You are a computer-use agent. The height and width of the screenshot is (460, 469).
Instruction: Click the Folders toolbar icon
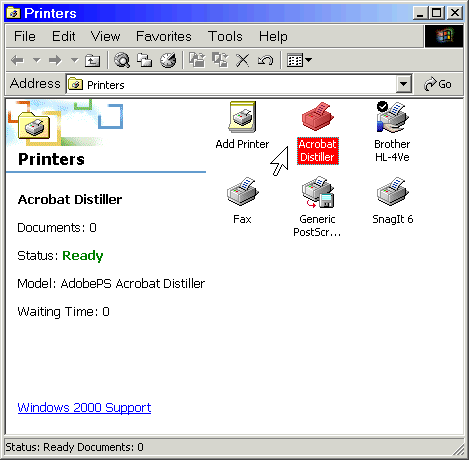[145, 60]
